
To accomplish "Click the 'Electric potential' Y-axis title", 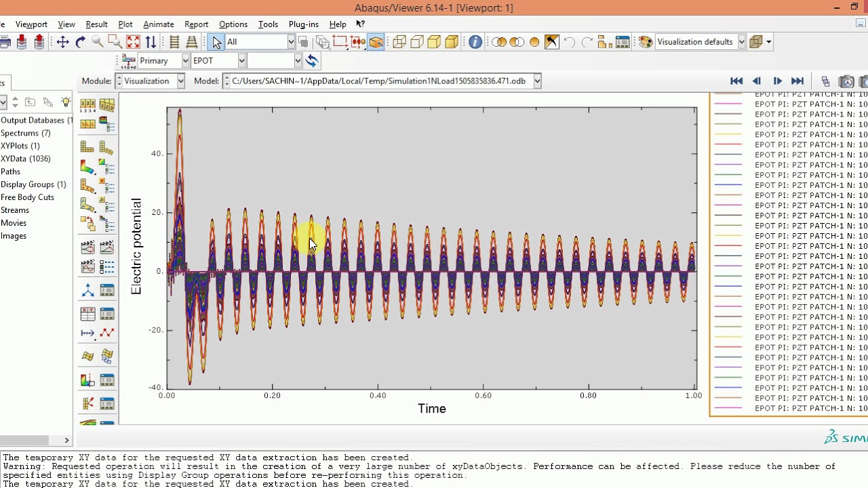I will pyautogui.click(x=136, y=246).
